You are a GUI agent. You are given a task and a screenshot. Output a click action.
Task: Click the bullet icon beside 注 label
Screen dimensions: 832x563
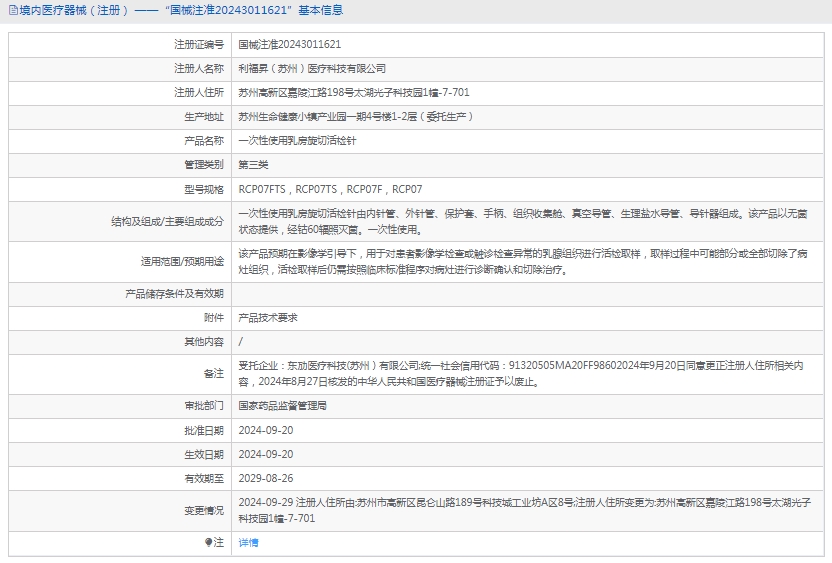[208, 542]
